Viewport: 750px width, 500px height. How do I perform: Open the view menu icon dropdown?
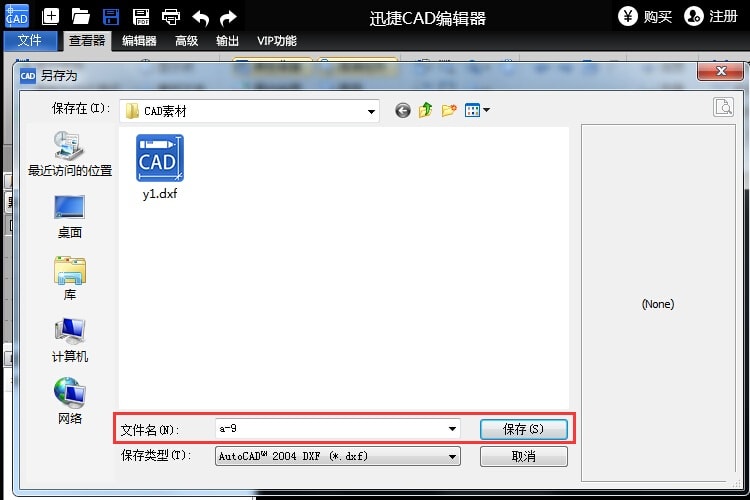pos(477,111)
